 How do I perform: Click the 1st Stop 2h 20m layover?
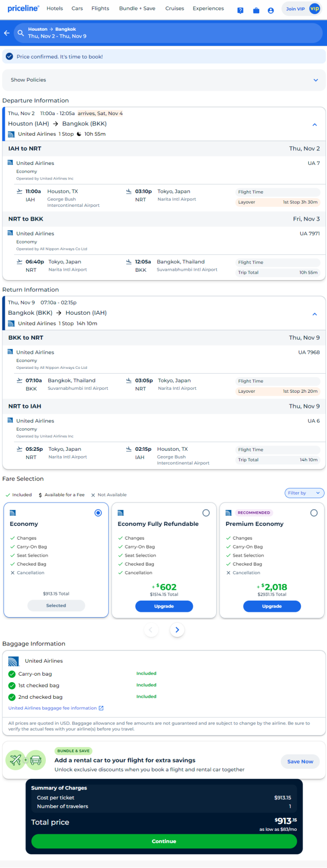tap(300, 391)
